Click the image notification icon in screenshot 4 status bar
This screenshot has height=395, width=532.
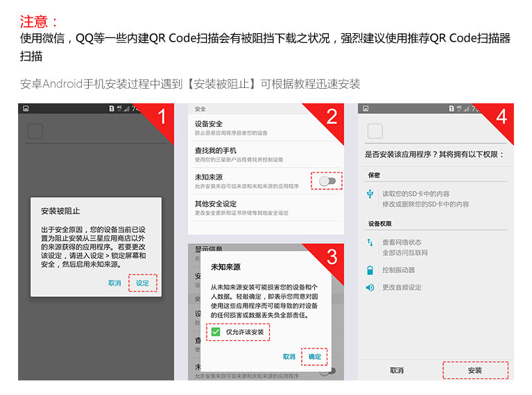click(366, 109)
